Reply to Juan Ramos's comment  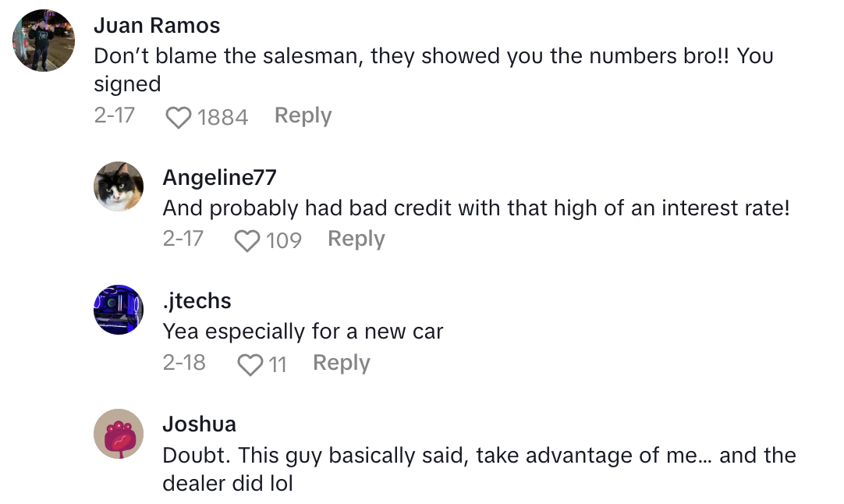click(x=303, y=115)
